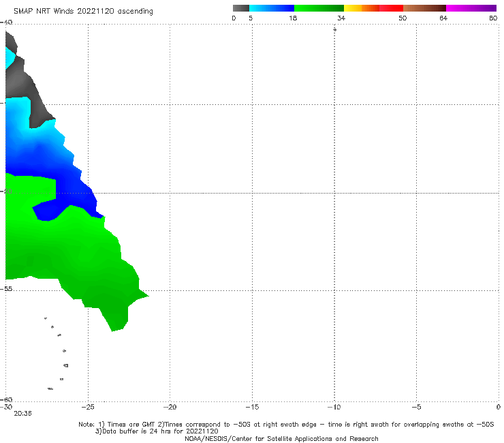
Task: Click the latitude label '-60'
Action: pos(6,400)
